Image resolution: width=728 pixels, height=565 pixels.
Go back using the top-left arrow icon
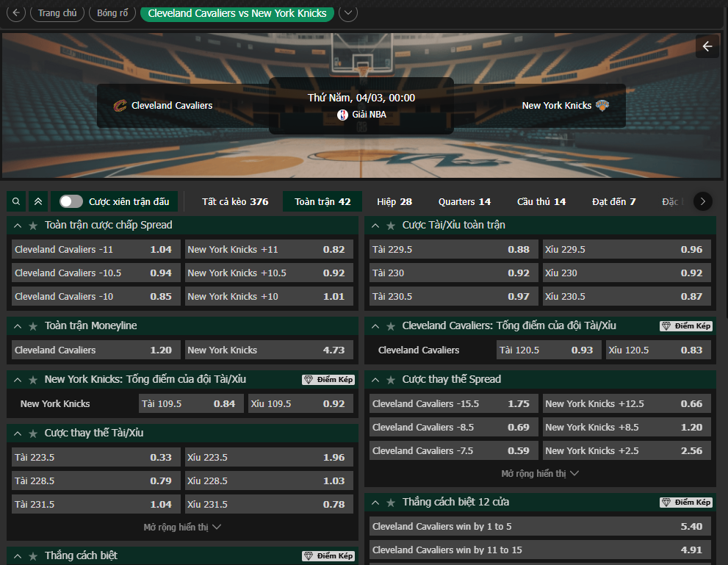pos(15,13)
